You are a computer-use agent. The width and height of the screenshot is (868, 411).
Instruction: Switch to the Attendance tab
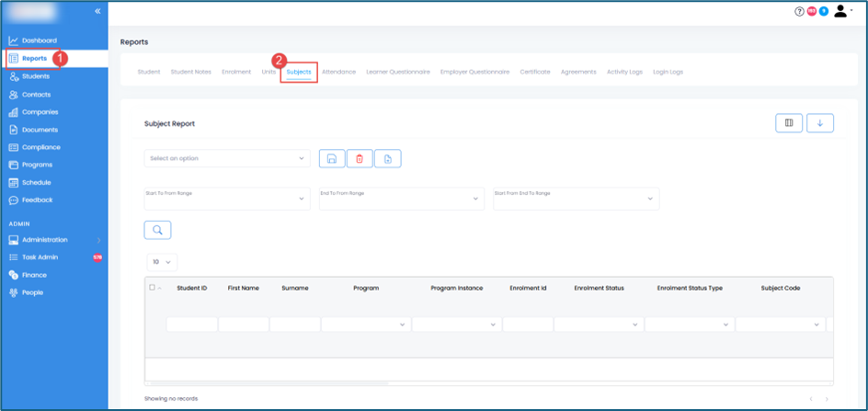[338, 72]
